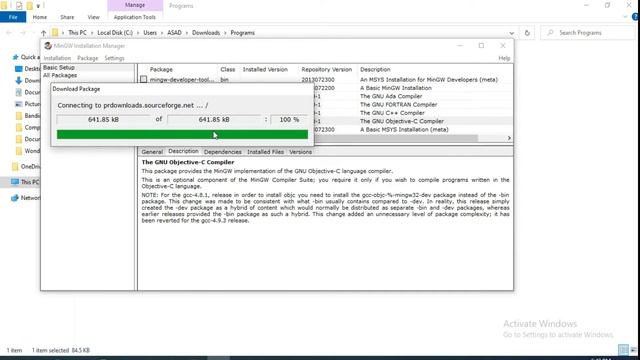Click the right arrow of package list scrollbar
The height and width of the screenshot is (360, 640).
(x=509, y=138)
